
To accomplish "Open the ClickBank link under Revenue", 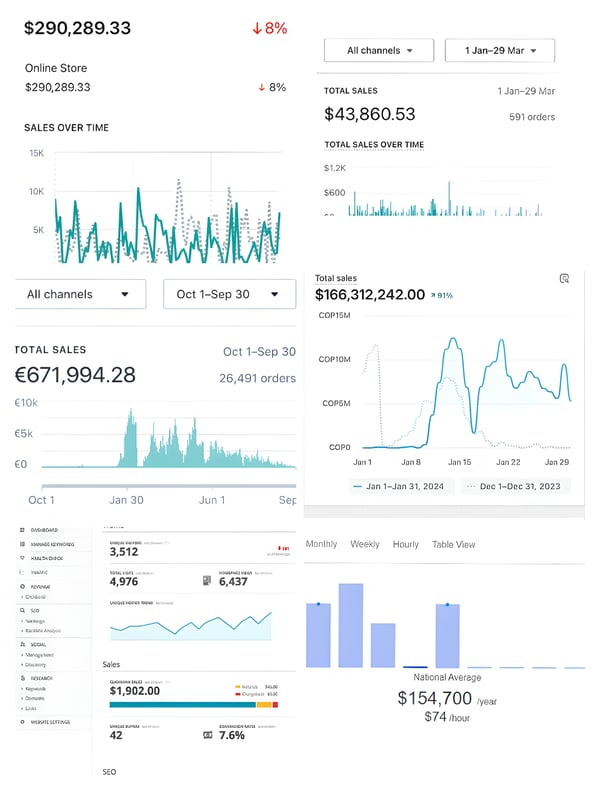I will click(36, 597).
